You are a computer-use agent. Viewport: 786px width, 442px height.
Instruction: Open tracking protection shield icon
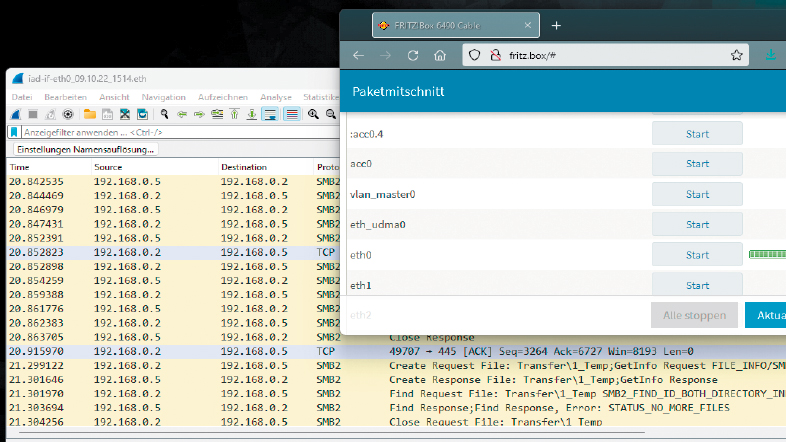coord(474,55)
